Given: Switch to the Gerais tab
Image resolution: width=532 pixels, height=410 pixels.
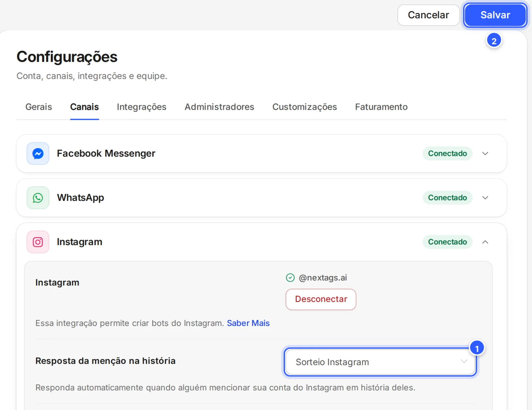Looking at the screenshot, I should (39, 107).
